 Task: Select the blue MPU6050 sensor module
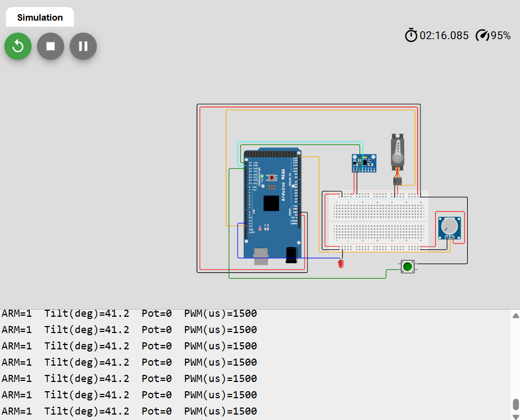(x=363, y=162)
